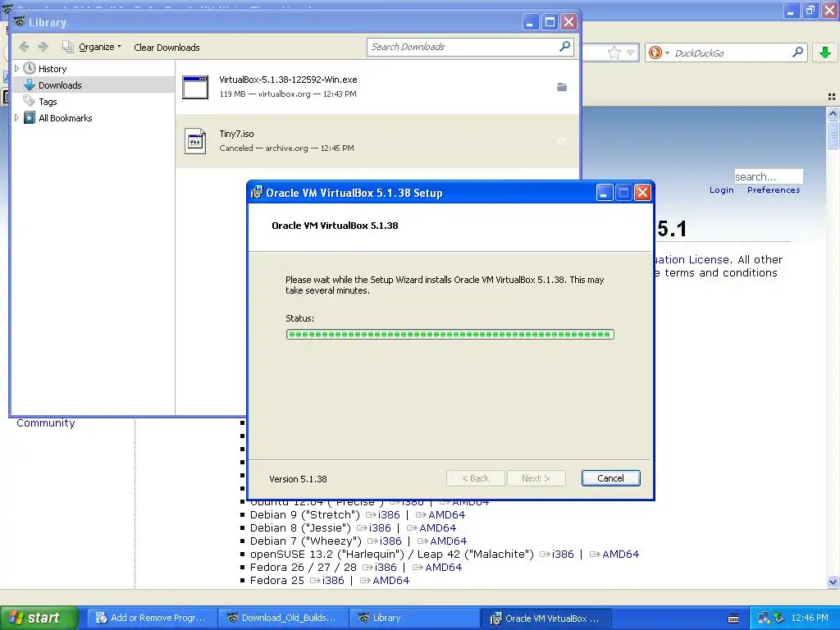Switch to Oracle VM VirtualBox taskbar item
Screen dimensions: 840x630
545,618
